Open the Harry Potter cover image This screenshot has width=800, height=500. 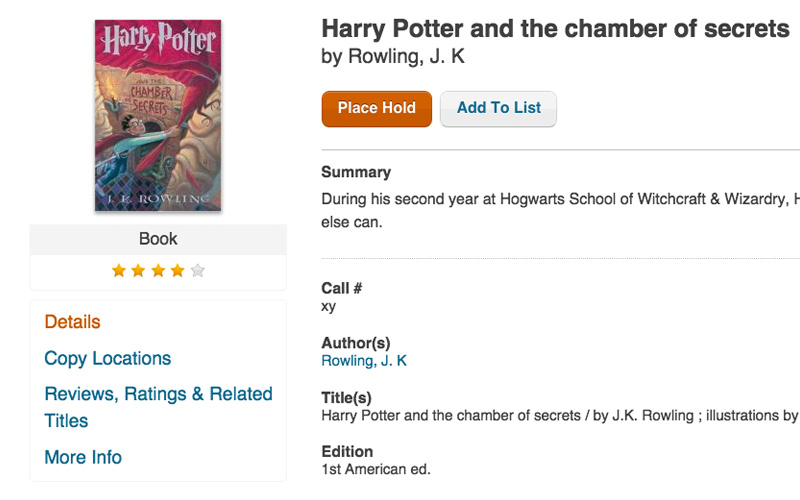[x=158, y=115]
